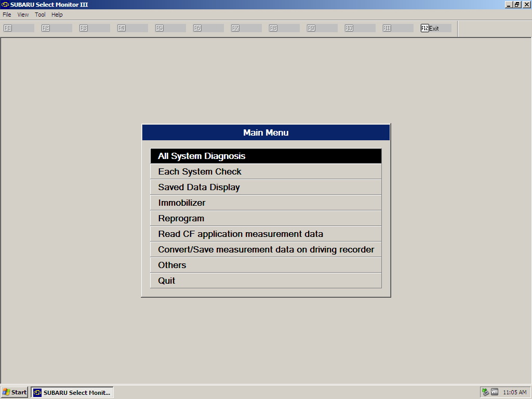The image size is (532, 399).
Task: Open the File menu
Action: pos(7,15)
